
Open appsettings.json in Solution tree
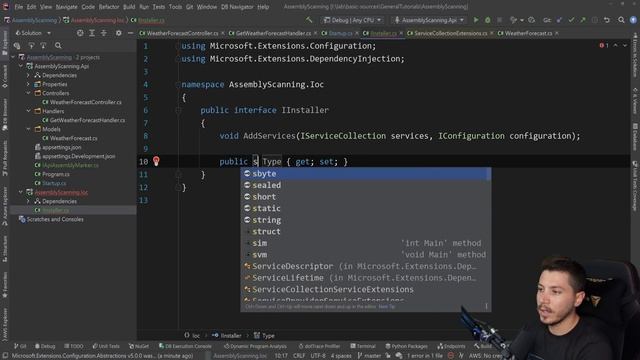click(x=61, y=147)
